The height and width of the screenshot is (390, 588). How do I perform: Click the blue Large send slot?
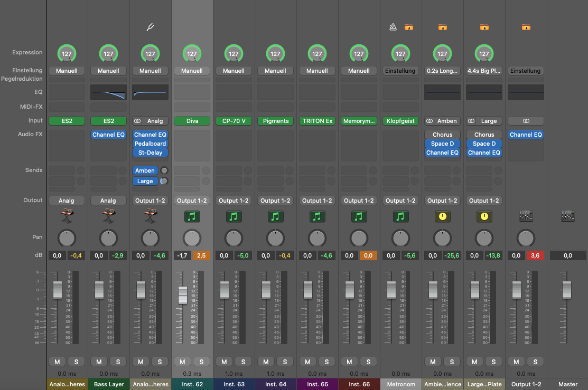145,181
